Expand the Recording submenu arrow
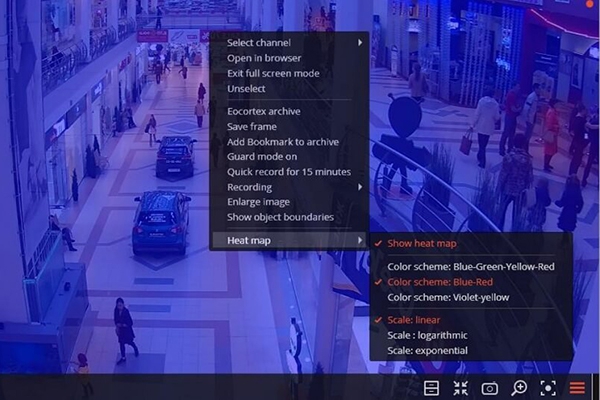 (x=360, y=187)
